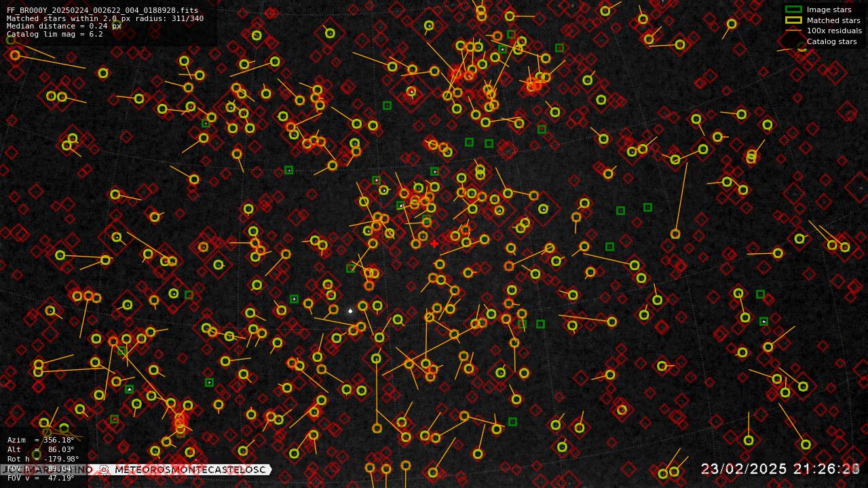
Task: Click the yellow Matched stars legend marker
Action: 793,20
